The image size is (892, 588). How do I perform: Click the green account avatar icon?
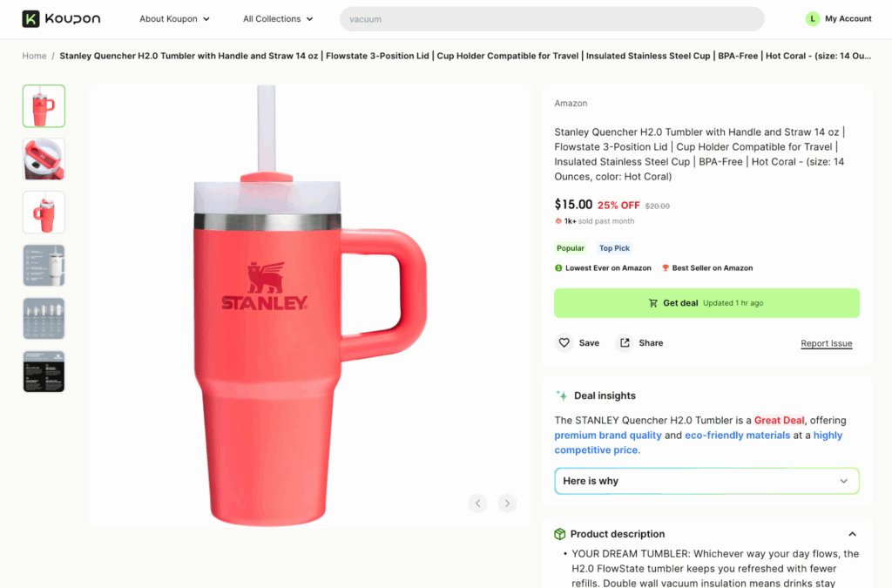point(813,19)
